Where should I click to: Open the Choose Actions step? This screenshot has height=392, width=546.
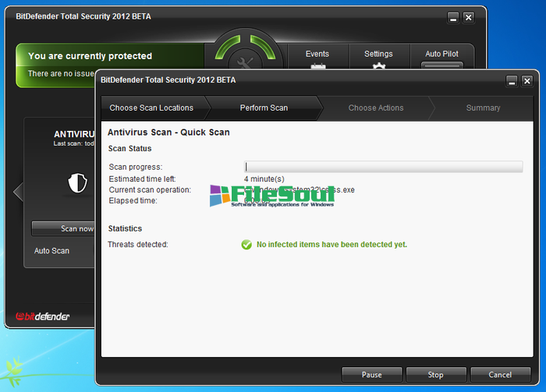point(376,108)
